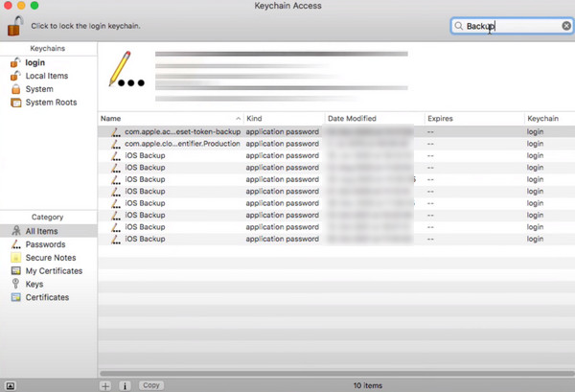The image size is (575, 392).
Task: Click into the Backup search field
Action: tap(512, 26)
